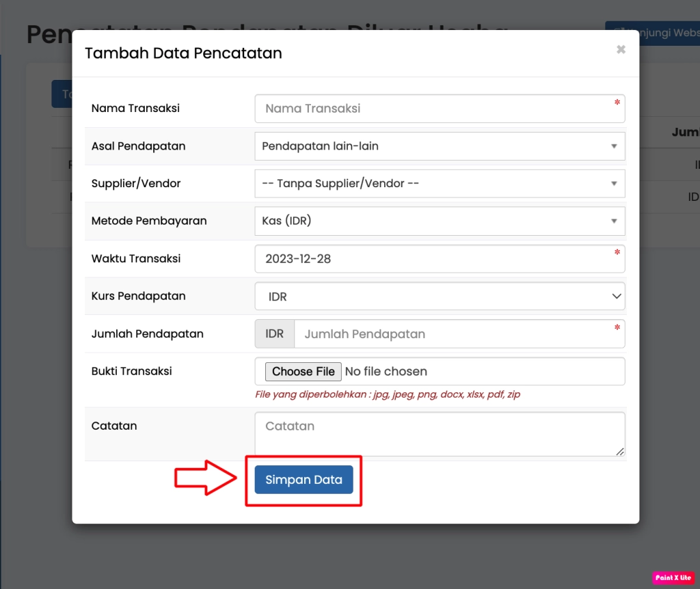Focus the Nama Transaksi text field
This screenshot has height=589, width=700.
[x=439, y=109]
